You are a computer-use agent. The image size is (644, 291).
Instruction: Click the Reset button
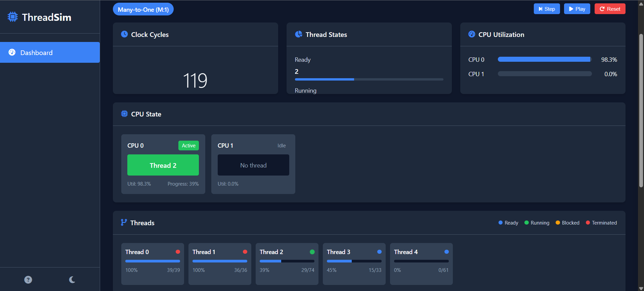tap(610, 9)
